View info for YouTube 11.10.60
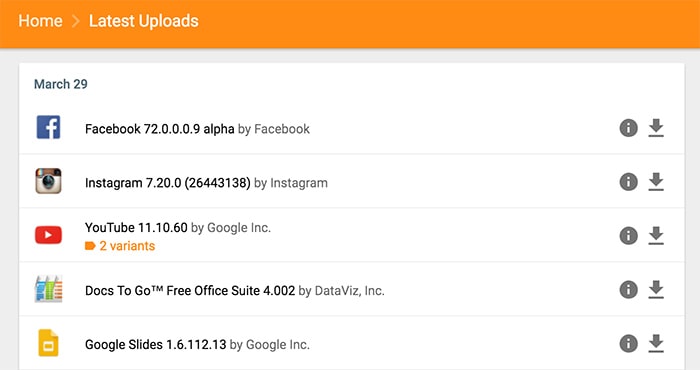700x370 pixels. [x=629, y=236]
